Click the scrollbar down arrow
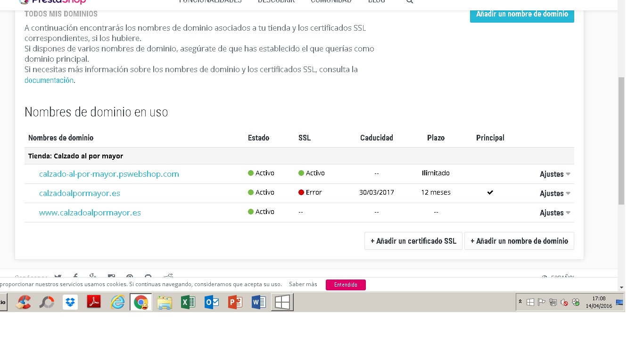 pos(621,287)
